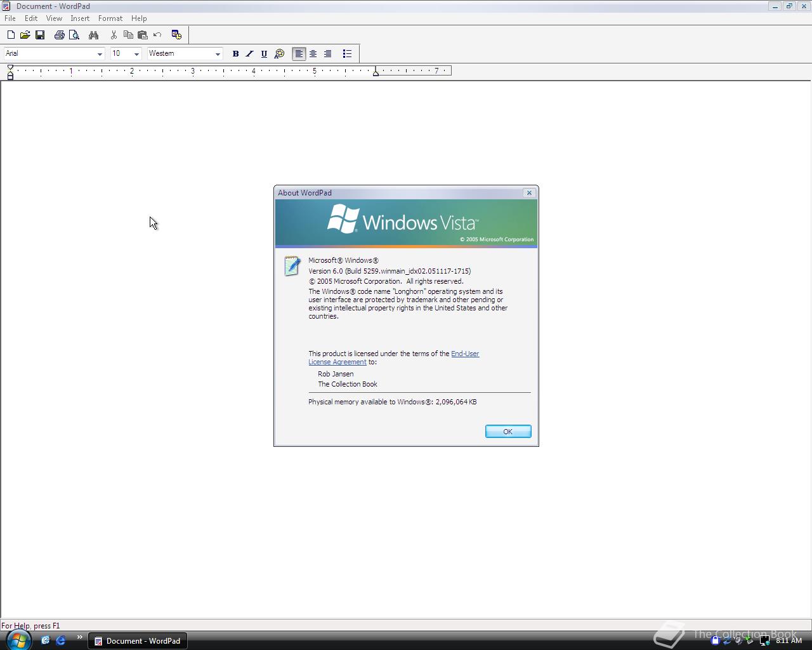Screen dimensions: 812x650
Task: Click the first-line indent ruler marker
Action: [x=10, y=67]
